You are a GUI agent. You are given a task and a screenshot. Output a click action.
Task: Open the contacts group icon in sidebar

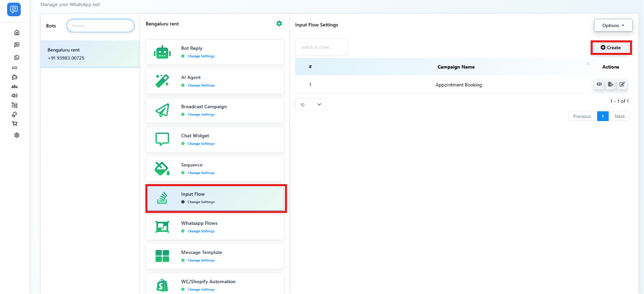14,86
